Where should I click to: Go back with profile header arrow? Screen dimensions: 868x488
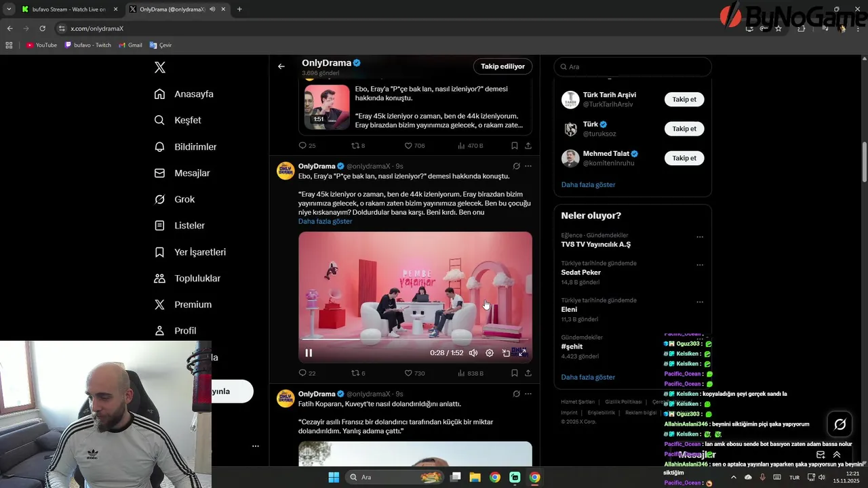click(281, 66)
